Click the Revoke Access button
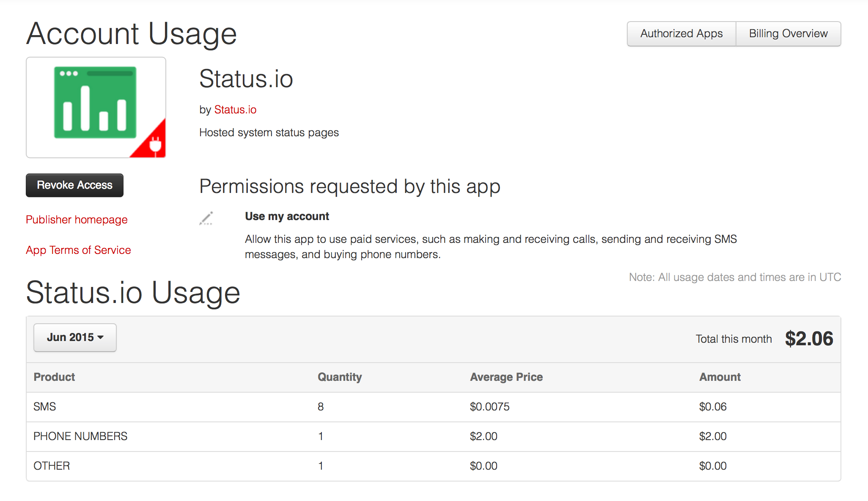Image resolution: width=868 pixels, height=501 pixels. (x=74, y=185)
